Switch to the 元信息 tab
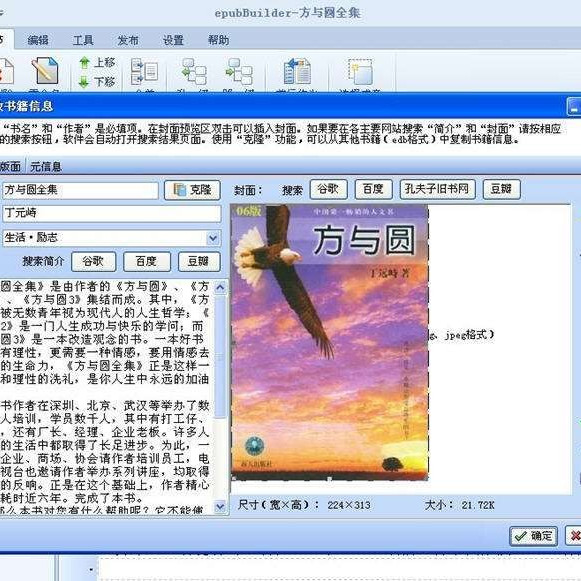 (x=46, y=167)
